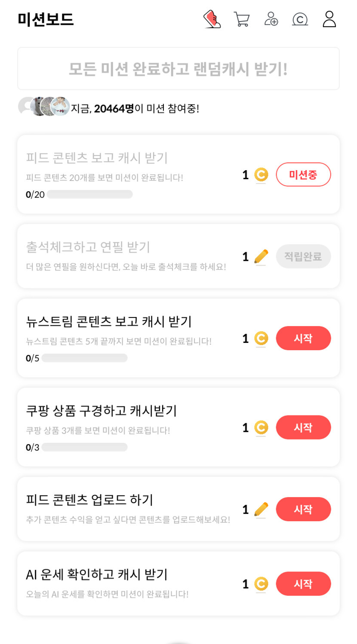Click the coin icon for 쿠팡 상품 mission
This screenshot has width=357, height=644.
(261, 427)
